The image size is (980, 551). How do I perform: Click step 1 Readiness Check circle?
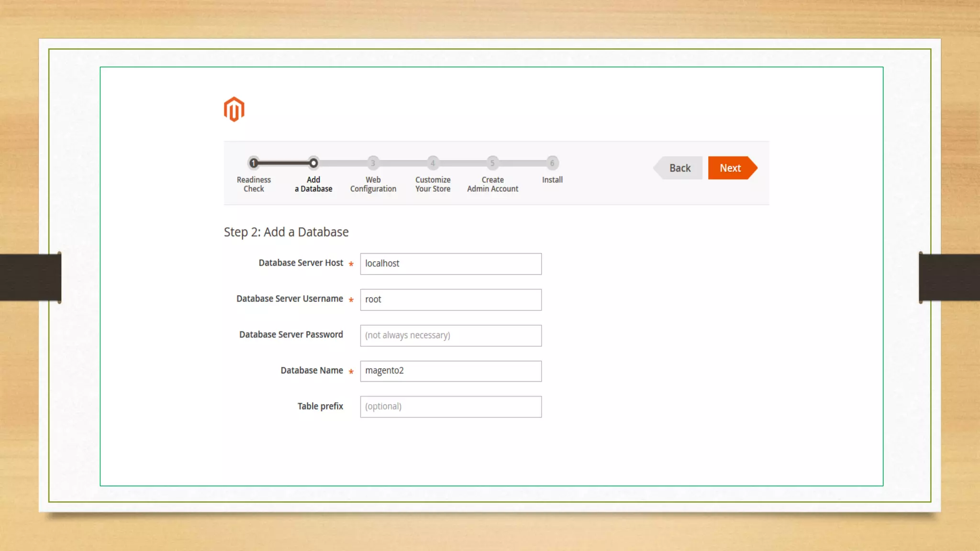(254, 163)
